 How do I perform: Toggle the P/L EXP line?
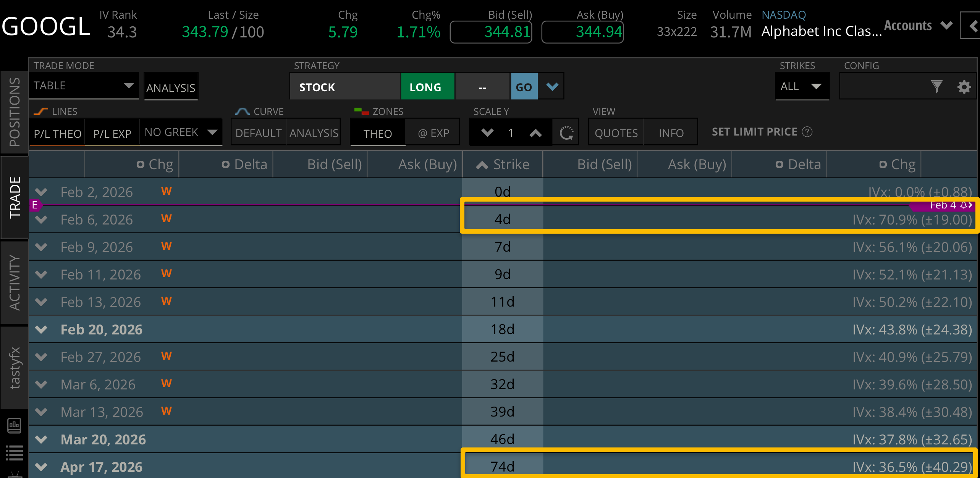click(112, 134)
